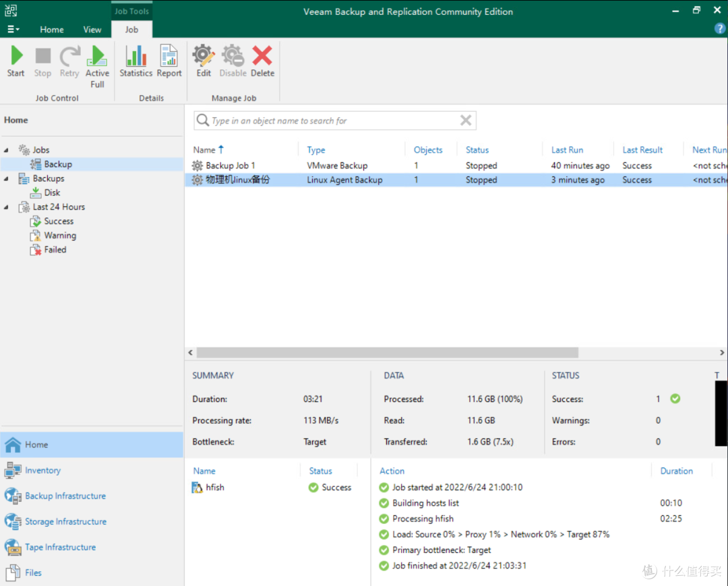This screenshot has height=586, width=728.
Task: Open the help question mark icon
Action: [x=720, y=29]
